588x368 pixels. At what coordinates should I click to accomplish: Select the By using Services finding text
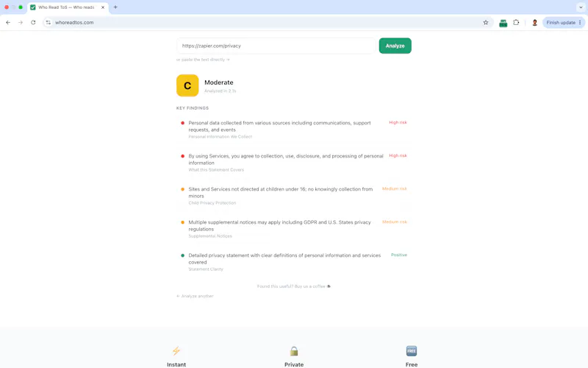(286, 159)
